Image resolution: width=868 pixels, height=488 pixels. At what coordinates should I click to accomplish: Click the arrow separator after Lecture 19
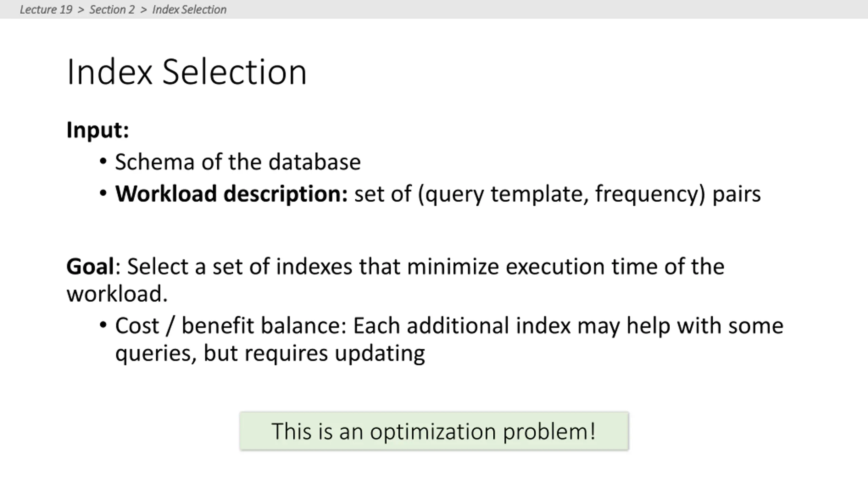tap(81, 10)
